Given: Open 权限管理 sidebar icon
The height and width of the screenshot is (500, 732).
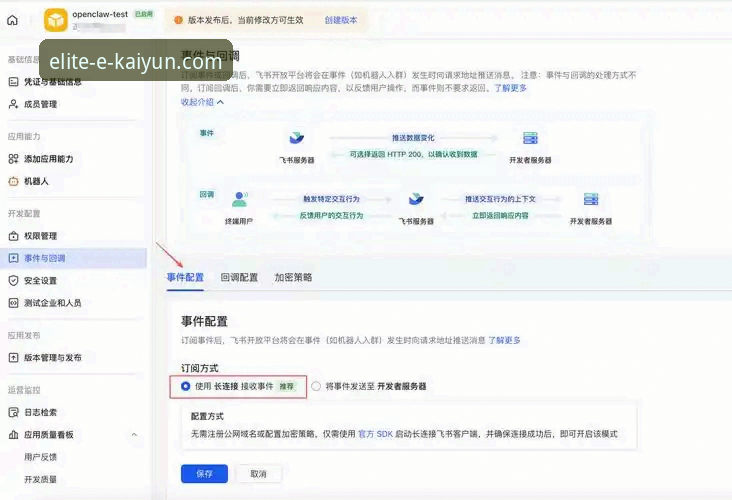Looking at the screenshot, I should [14, 236].
